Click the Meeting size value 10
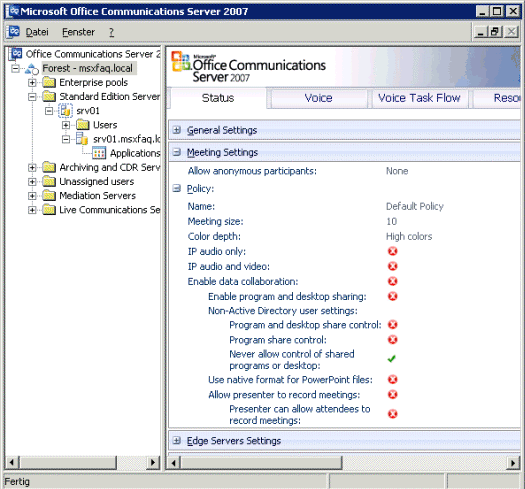This screenshot has height=489, width=525. click(x=391, y=221)
